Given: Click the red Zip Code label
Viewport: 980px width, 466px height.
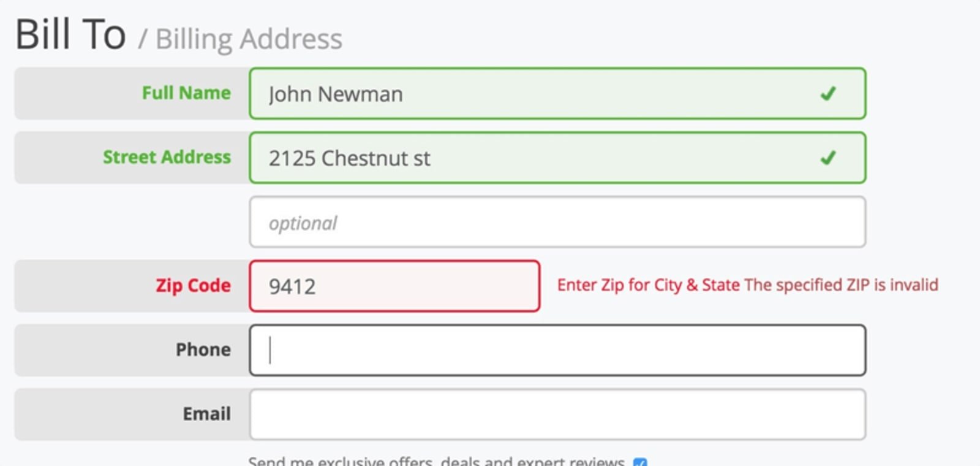Looking at the screenshot, I should [x=193, y=286].
